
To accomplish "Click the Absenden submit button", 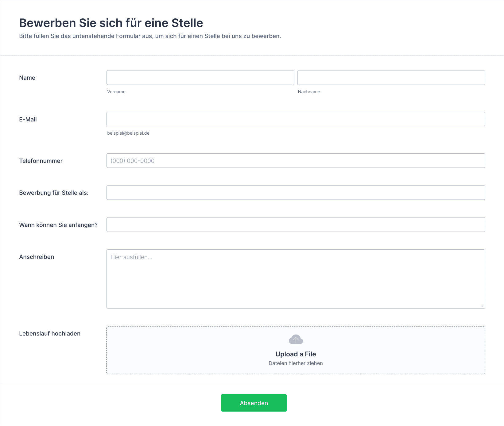I will tap(254, 403).
